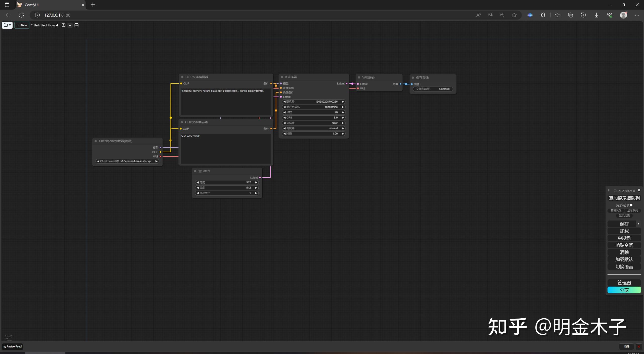This screenshot has height=354, width=644.
Task: Toggle collapse dot on VAE解码 node
Action: click(359, 77)
